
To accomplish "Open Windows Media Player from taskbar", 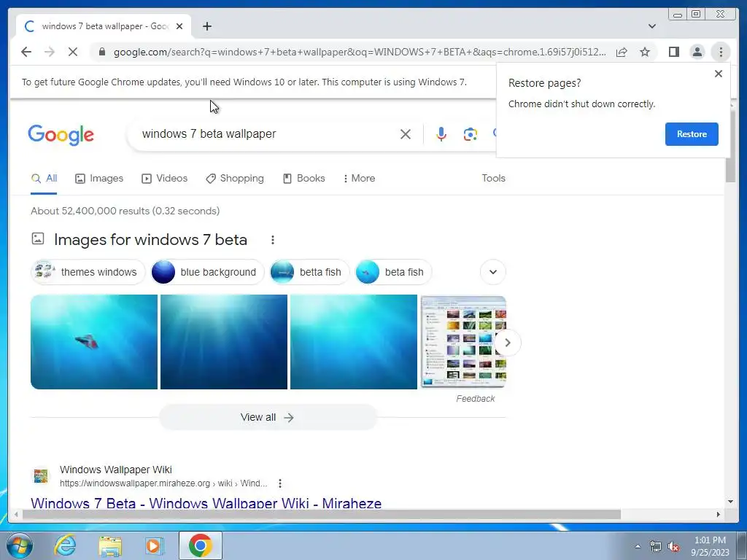I will (x=154, y=545).
